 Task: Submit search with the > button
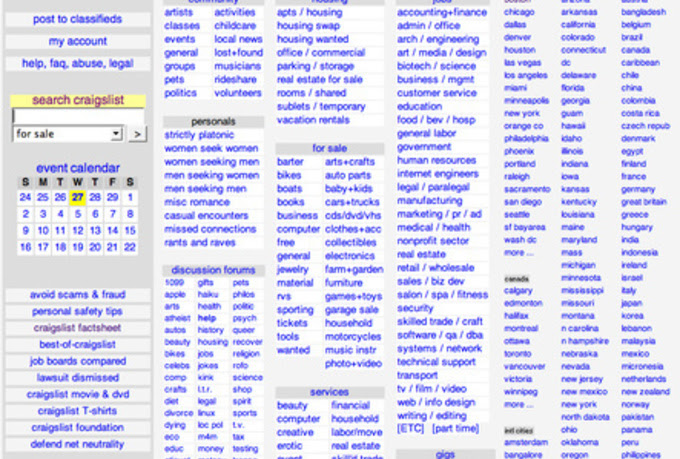137,134
